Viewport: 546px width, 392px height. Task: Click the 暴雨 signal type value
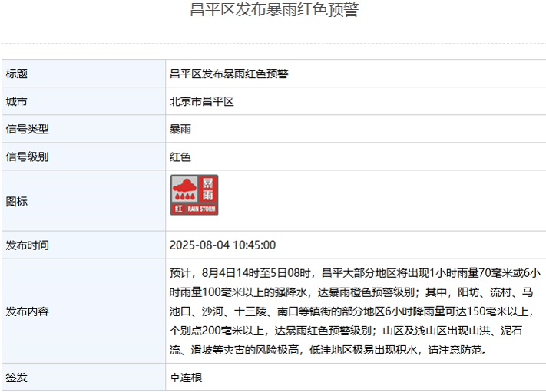[x=180, y=130]
